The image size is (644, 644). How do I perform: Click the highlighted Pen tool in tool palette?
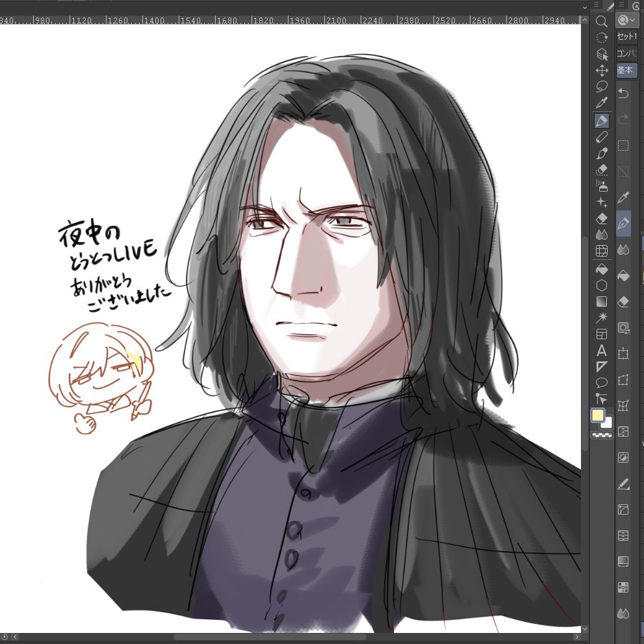point(601,121)
